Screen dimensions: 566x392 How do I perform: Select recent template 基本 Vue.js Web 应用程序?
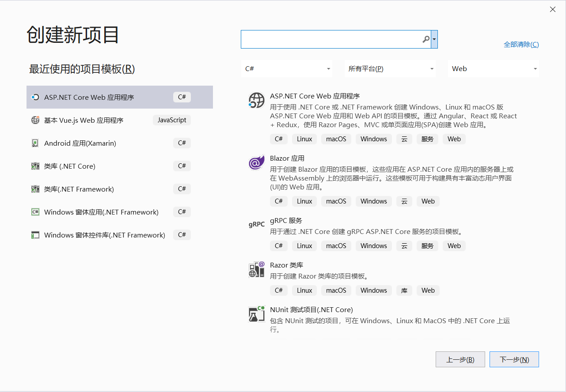click(120, 120)
